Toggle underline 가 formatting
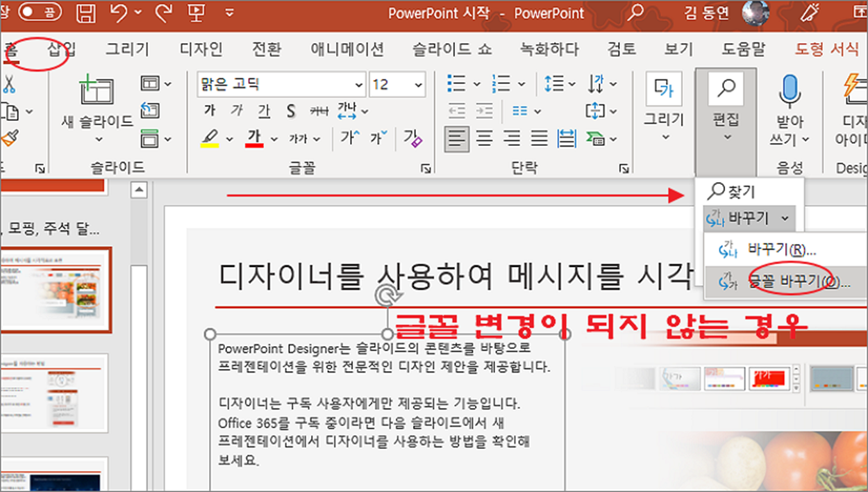Viewport: 868px width, 492px height. (264, 110)
